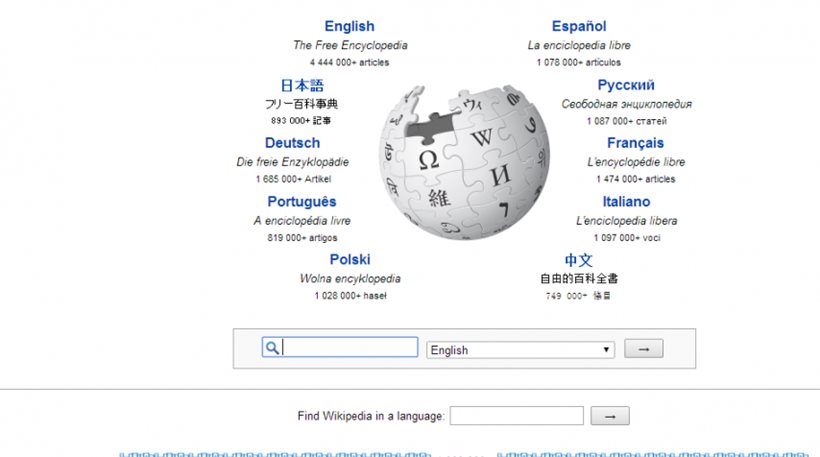This screenshot has height=457, width=820.
Task: Visit the Deutsch Wikipedia edition
Action: (292, 143)
